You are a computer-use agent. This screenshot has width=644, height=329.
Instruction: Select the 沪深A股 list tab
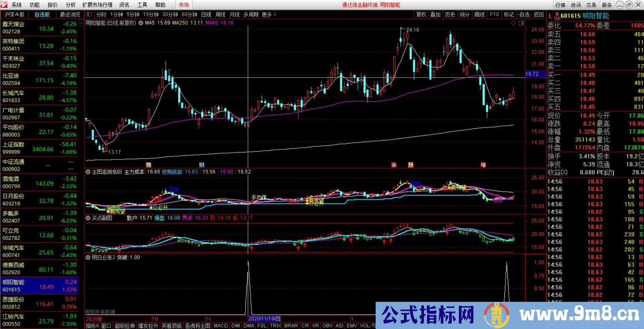(14, 14)
